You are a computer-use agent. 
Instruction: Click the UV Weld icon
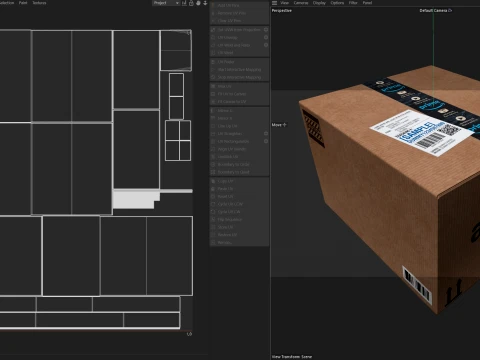coord(213,53)
